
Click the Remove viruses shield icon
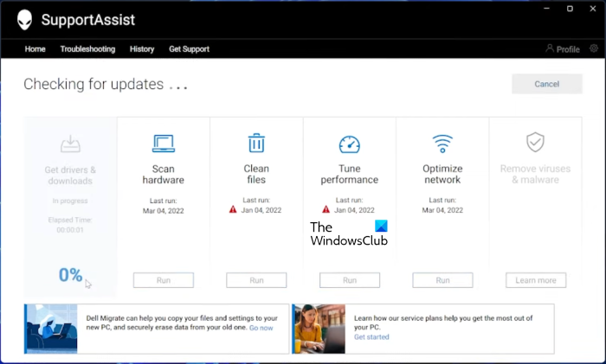[535, 142]
